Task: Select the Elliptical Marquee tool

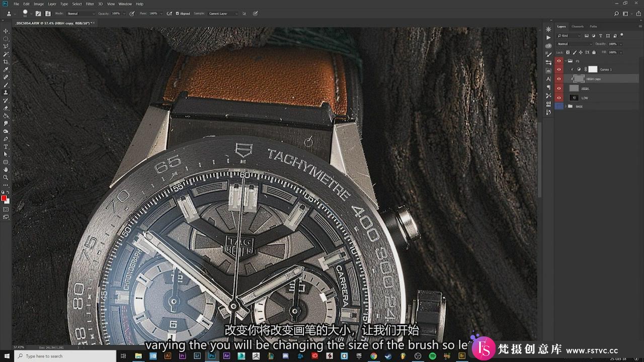Action: pyautogui.click(x=6, y=39)
